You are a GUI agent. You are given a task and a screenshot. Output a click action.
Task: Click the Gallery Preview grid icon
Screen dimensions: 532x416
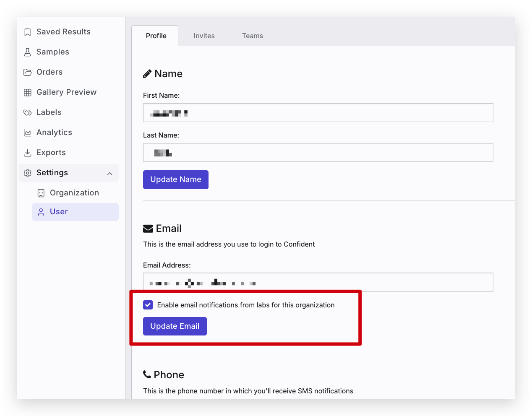pyautogui.click(x=28, y=93)
